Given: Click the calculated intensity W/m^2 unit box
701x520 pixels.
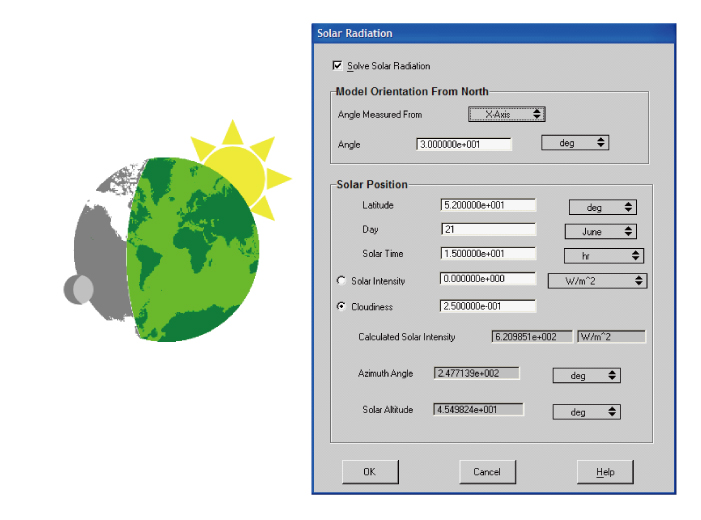Looking at the screenshot, I should click(x=612, y=337).
